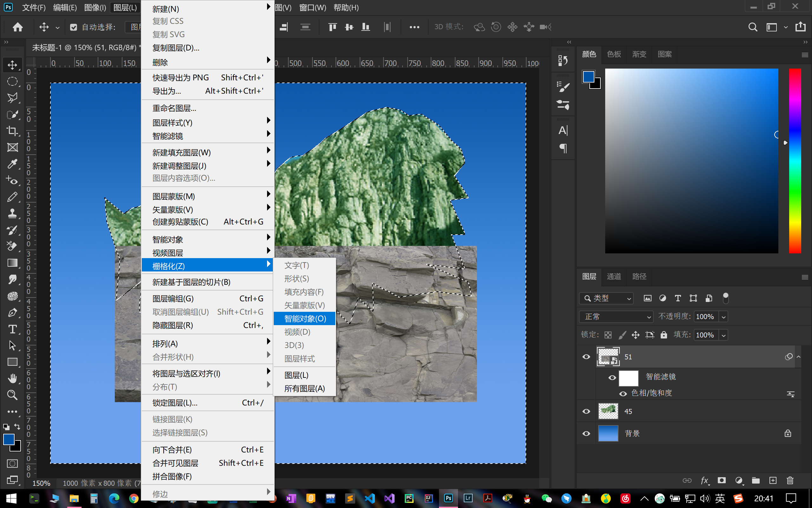
Task: Select the Elliptical Marquee tool
Action: pyautogui.click(x=12, y=81)
